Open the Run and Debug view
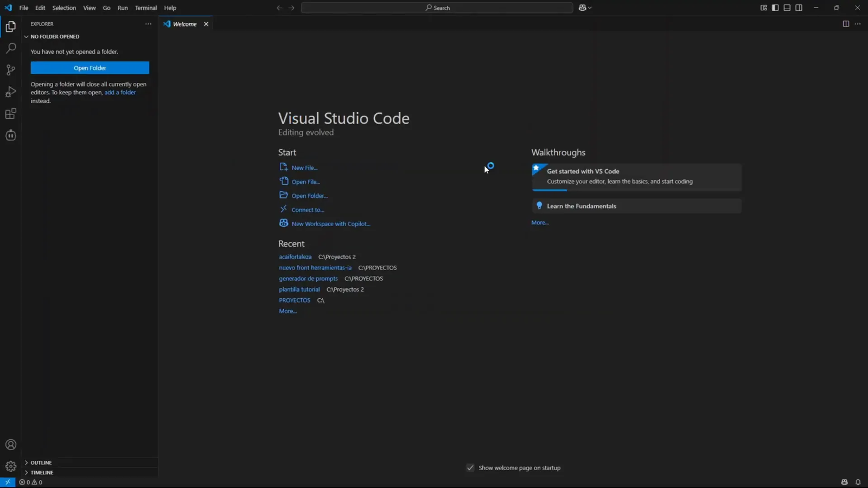 click(x=10, y=92)
